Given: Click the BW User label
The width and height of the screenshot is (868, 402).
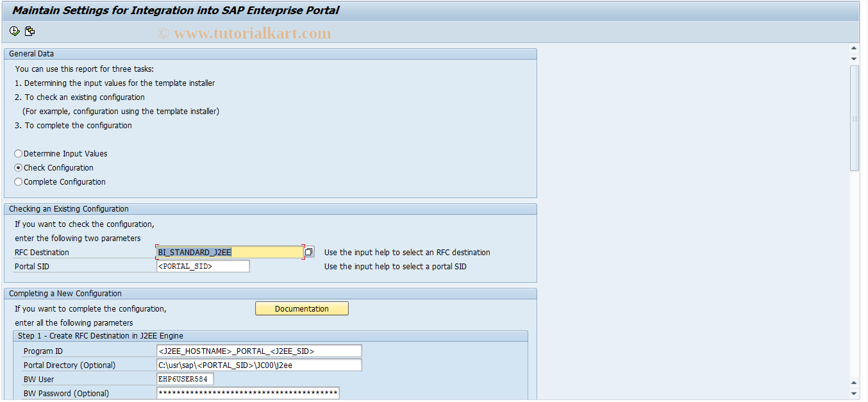Looking at the screenshot, I should click(x=38, y=380).
